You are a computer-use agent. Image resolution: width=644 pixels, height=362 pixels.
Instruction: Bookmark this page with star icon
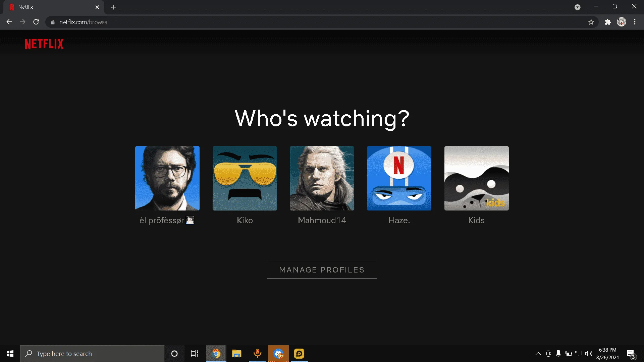click(x=591, y=22)
